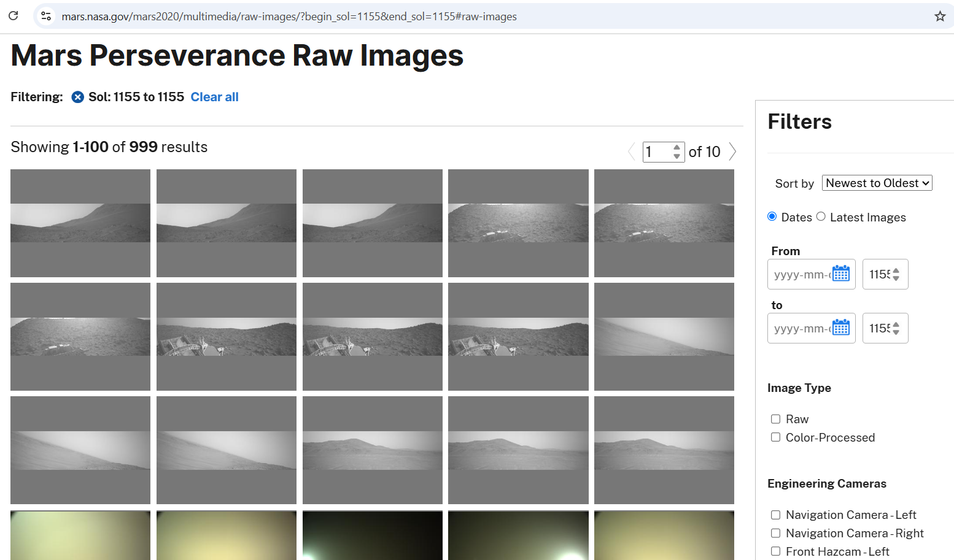
Task: Check the Raw image type checkbox
Action: coord(776,419)
